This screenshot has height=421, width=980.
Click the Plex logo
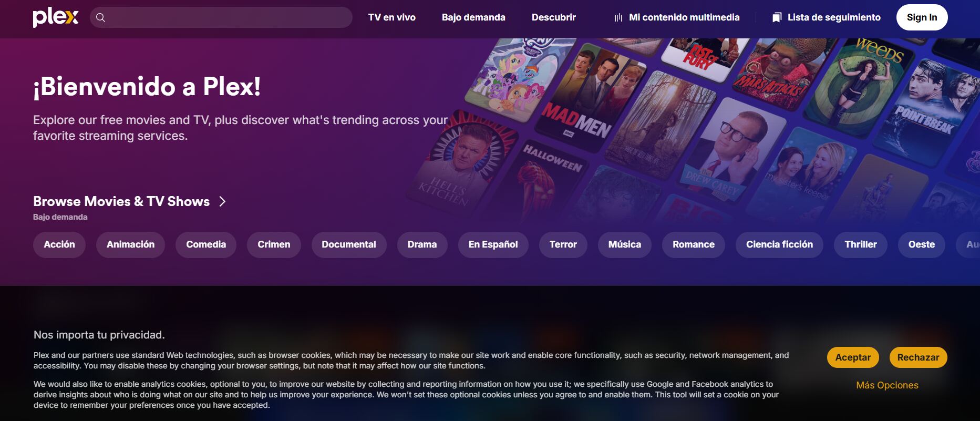[x=56, y=17]
